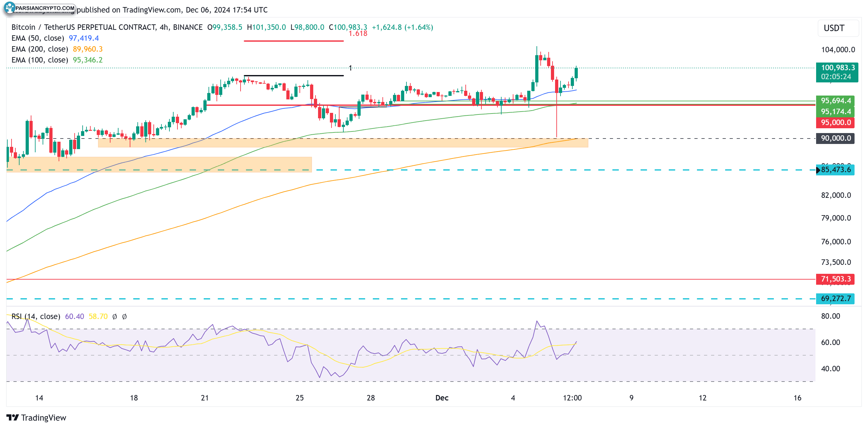Click the 104,000.0 price axis tick
This screenshot has width=868, height=429.
coord(838,50)
